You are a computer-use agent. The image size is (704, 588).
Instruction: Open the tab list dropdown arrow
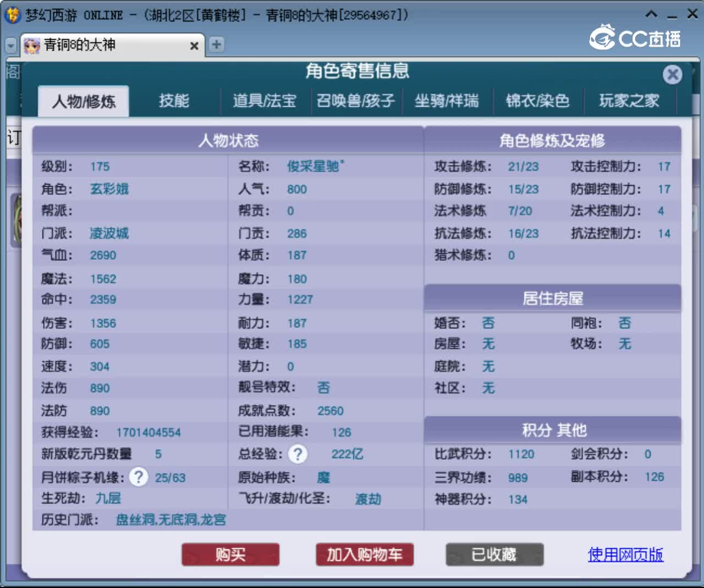pyautogui.click(x=11, y=45)
